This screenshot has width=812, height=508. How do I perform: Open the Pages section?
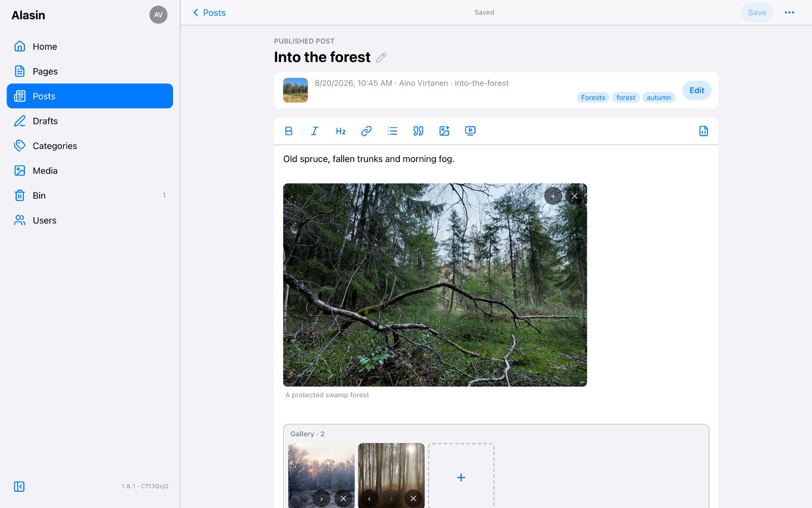[90, 71]
